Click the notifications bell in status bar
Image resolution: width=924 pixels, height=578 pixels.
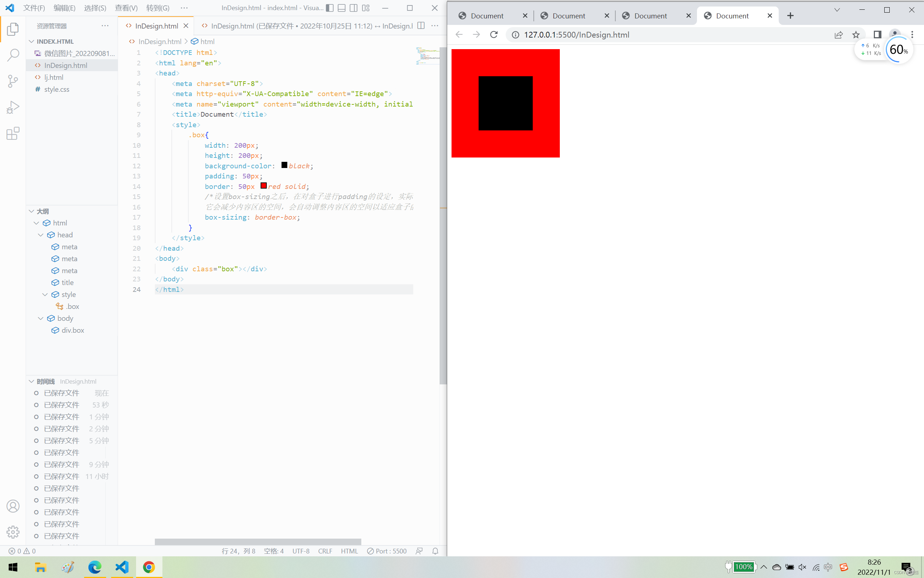point(435,551)
